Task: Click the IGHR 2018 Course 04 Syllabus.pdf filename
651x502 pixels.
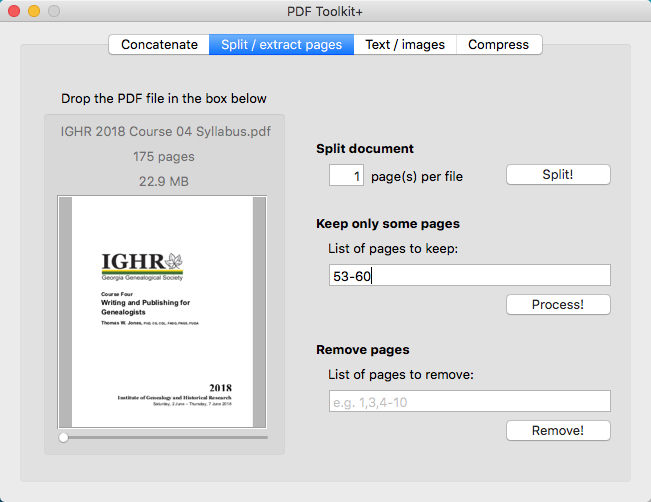Action: coord(165,131)
